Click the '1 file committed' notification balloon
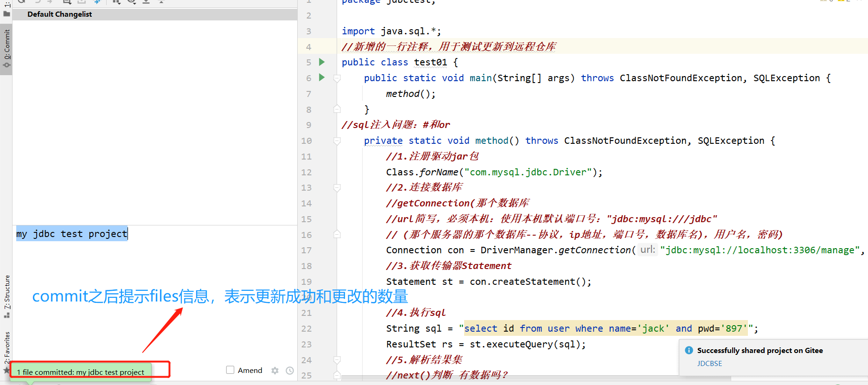Image resolution: width=868 pixels, height=385 pixels. (x=81, y=372)
